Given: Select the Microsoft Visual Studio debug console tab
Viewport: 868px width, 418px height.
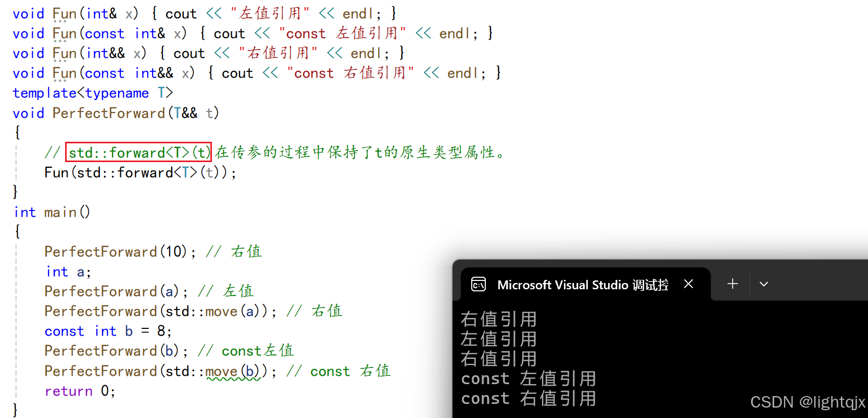Looking at the screenshot, I should pos(585,285).
